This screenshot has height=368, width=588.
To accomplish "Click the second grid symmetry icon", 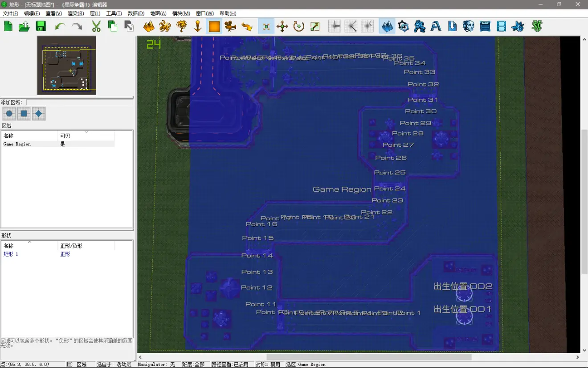I will pyautogui.click(x=351, y=26).
